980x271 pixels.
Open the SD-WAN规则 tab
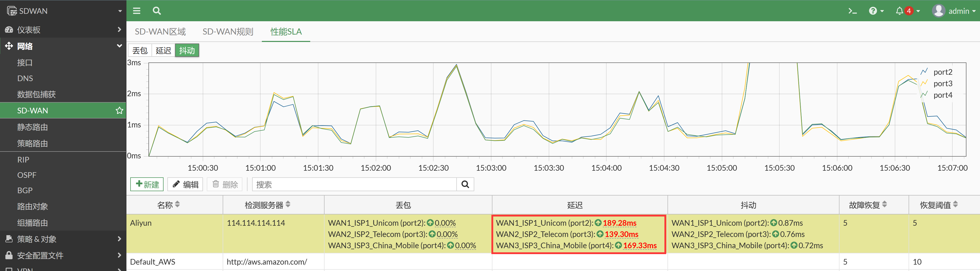228,31
